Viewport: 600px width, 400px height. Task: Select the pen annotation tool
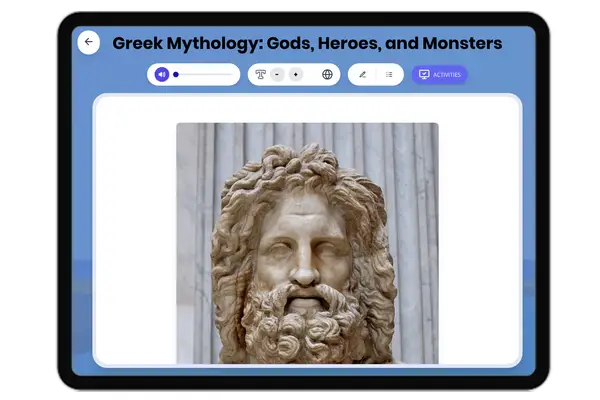tap(362, 74)
